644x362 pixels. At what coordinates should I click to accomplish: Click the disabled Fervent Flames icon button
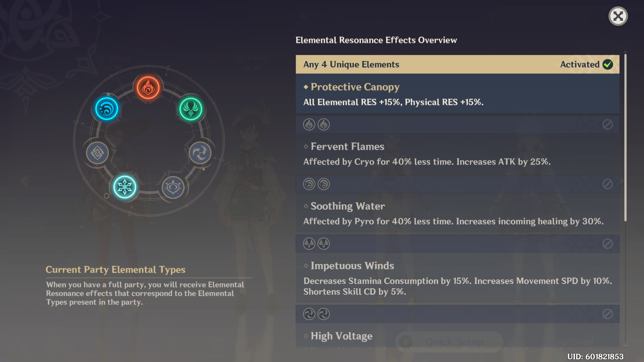coord(607,124)
